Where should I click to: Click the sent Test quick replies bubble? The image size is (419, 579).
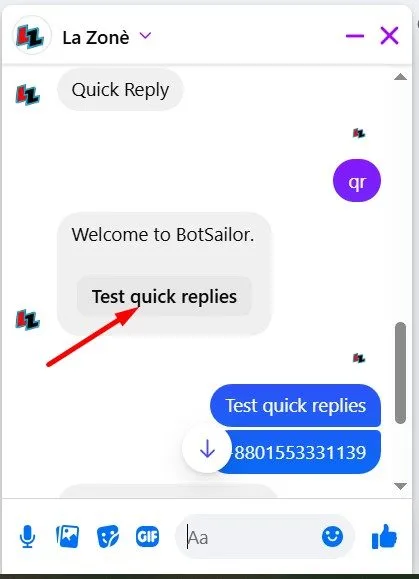pyautogui.click(x=295, y=405)
